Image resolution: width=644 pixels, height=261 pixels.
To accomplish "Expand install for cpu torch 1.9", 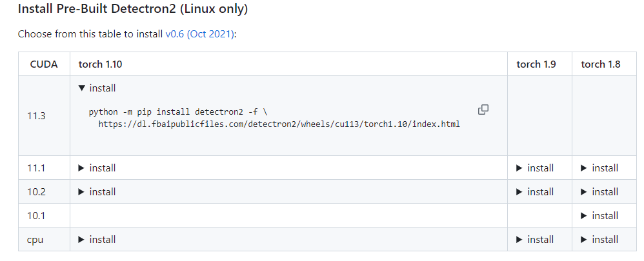I will coord(535,239).
